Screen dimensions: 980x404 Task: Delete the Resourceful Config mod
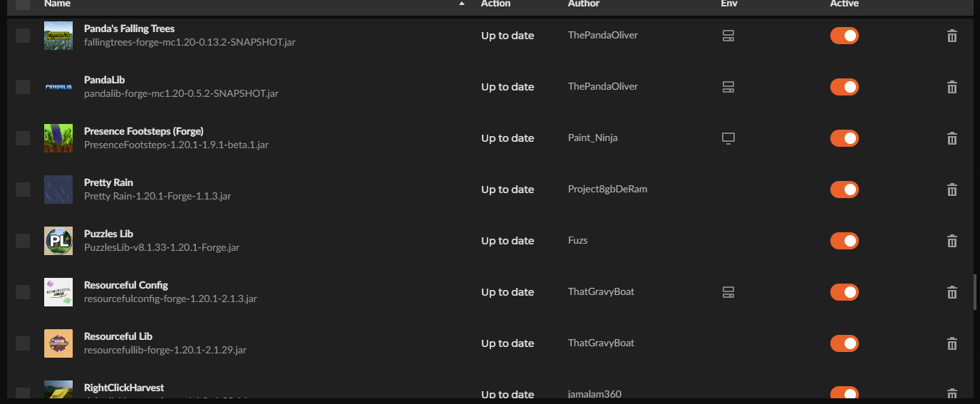point(951,292)
